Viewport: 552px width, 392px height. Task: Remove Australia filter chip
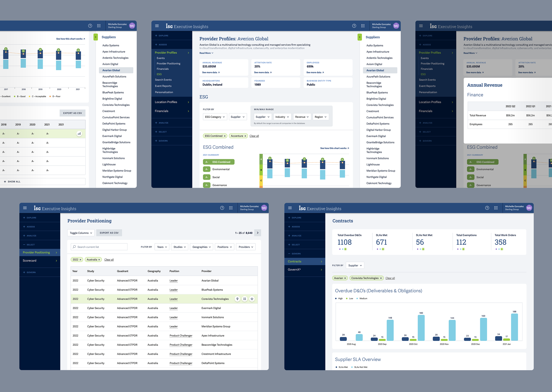click(x=99, y=260)
